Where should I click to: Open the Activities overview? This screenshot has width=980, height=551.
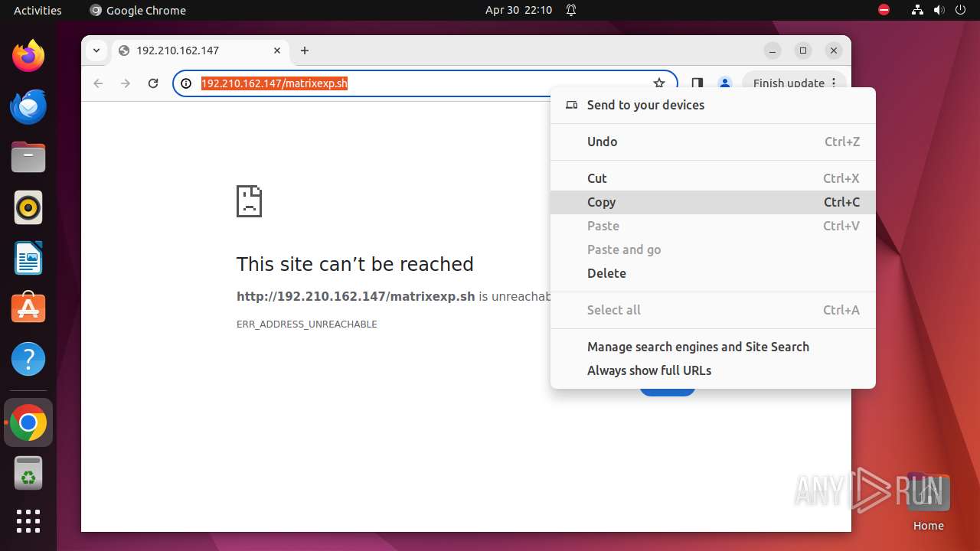[x=38, y=10]
